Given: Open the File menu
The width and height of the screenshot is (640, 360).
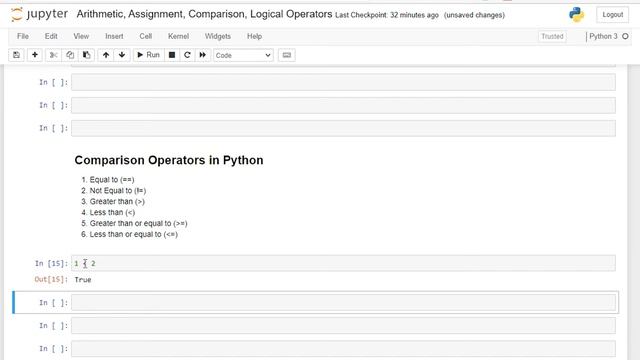Looking at the screenshot, I should (x=23, y=36).
